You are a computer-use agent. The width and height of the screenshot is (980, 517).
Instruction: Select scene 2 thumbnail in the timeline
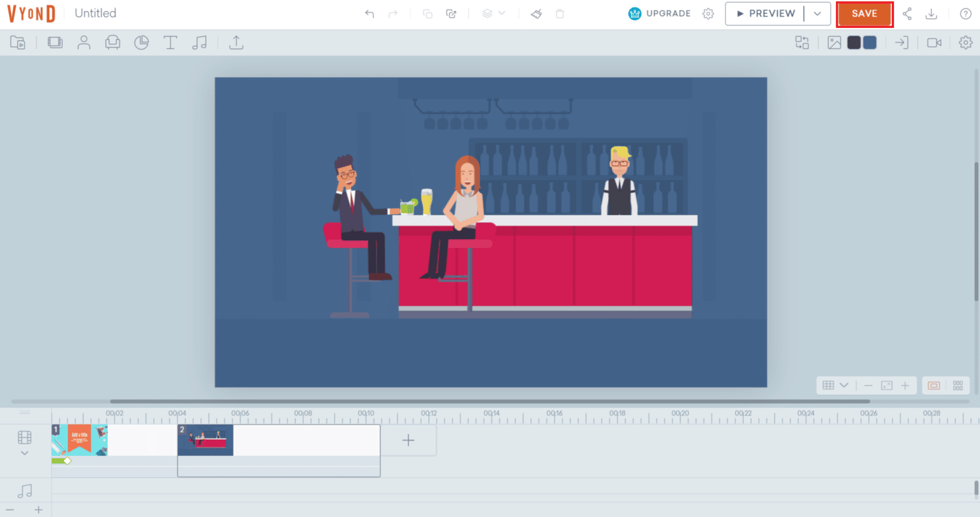[205, 440]
